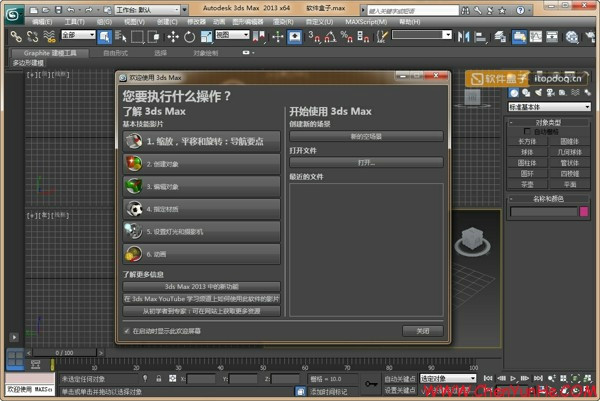Click the binoculars search icon in title bar

[465, 10]
